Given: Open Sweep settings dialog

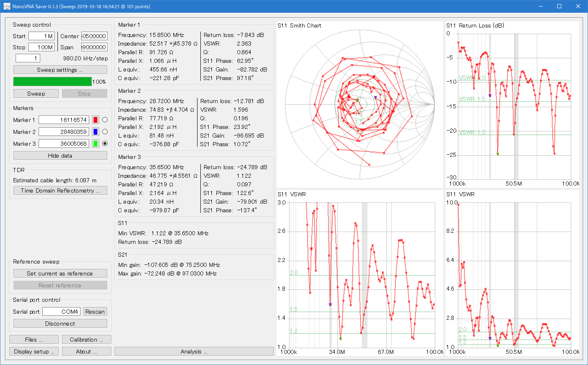Looking at the screenshot, I should click(60, 70).
